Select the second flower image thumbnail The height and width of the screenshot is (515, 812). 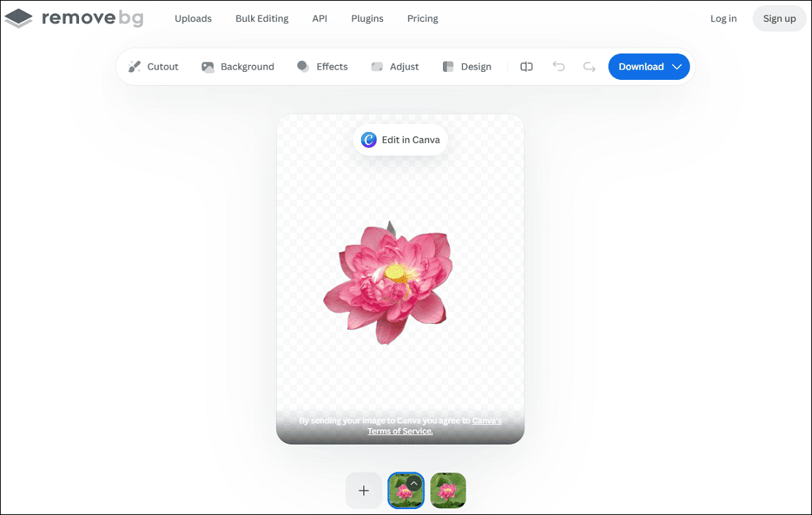448,491
